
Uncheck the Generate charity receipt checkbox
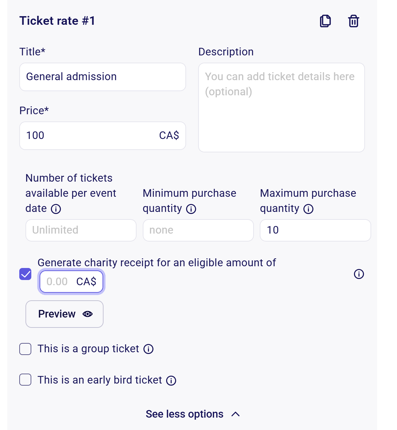click(x=25, y=274)
